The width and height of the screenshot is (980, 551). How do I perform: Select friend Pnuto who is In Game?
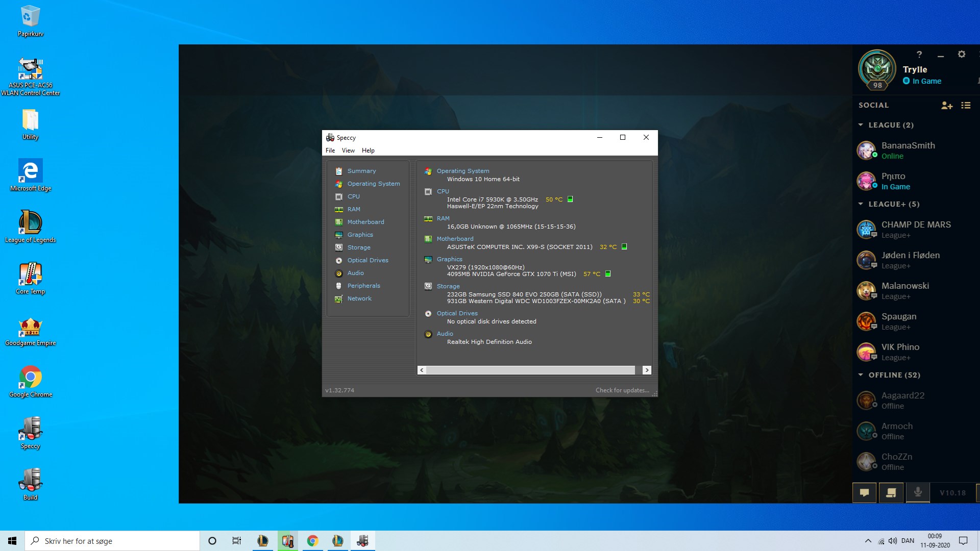coord(916,181)
